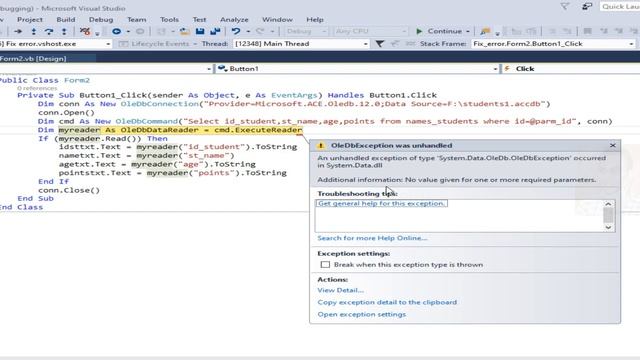640x360 pixels.
Task: Click Search for more Help Online link
Action: (372, 238)
